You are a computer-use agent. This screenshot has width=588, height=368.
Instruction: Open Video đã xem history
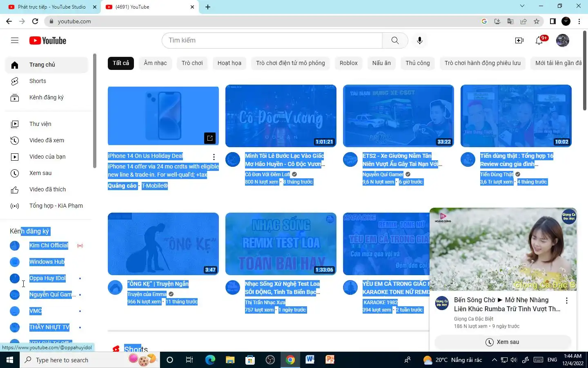coord(47,140)
